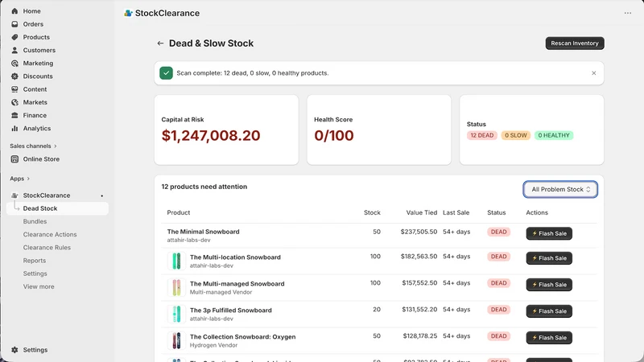Start Flash Sale for The Minimal Snowboard

click(x=549, y=233)
